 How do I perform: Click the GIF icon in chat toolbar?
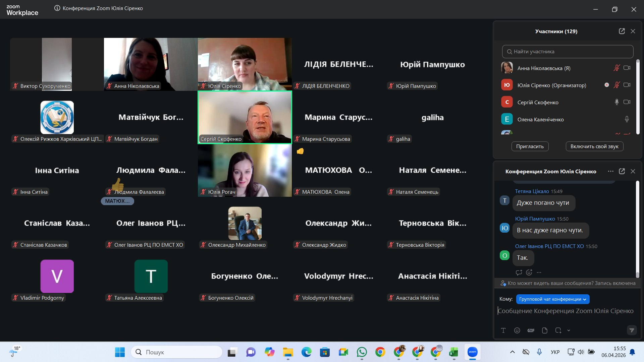coord(531,330)
